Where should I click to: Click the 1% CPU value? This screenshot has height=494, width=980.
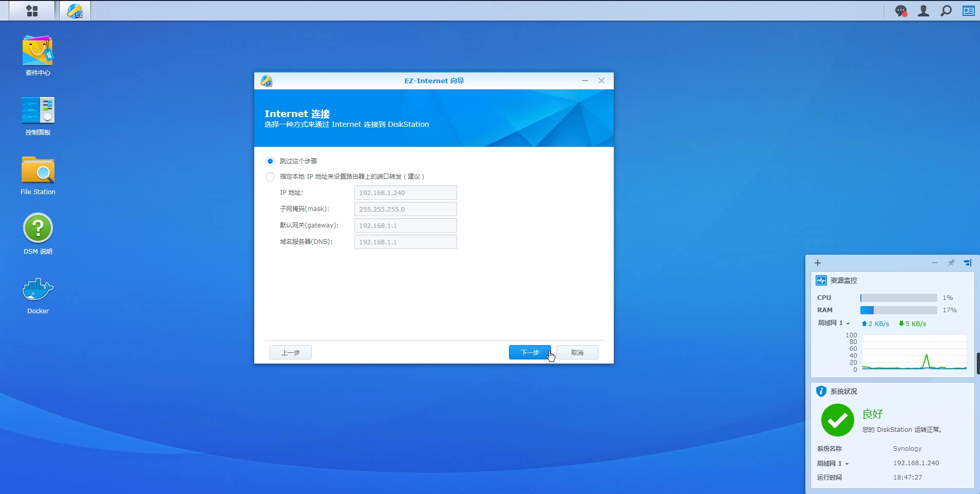pos(948,298)
